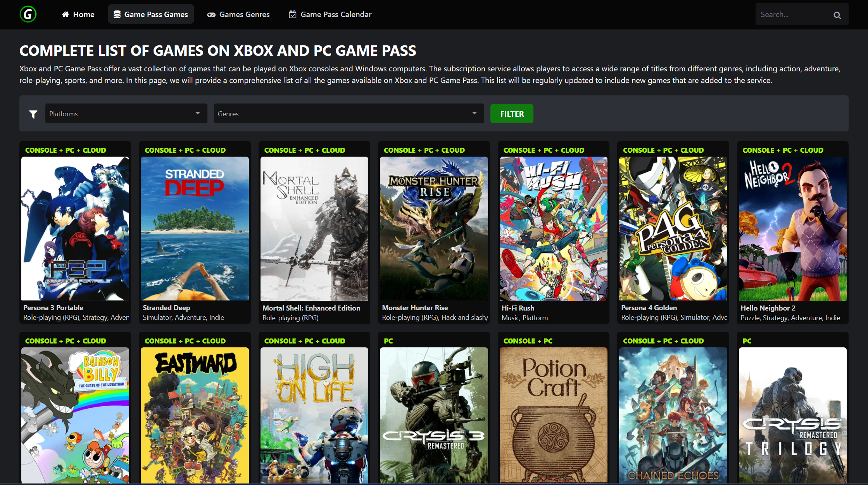Viewport: 868px width, 485px height.
Task: Click platform label above Hello Neighbor 2
Action: pyautogui.click(x=783, y=150)
